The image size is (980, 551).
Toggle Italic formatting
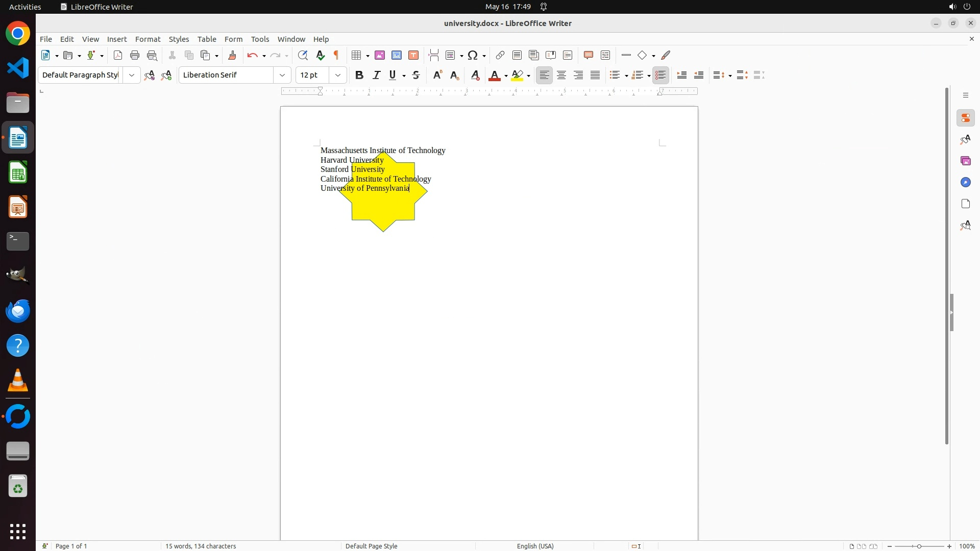tap(376, 76)
